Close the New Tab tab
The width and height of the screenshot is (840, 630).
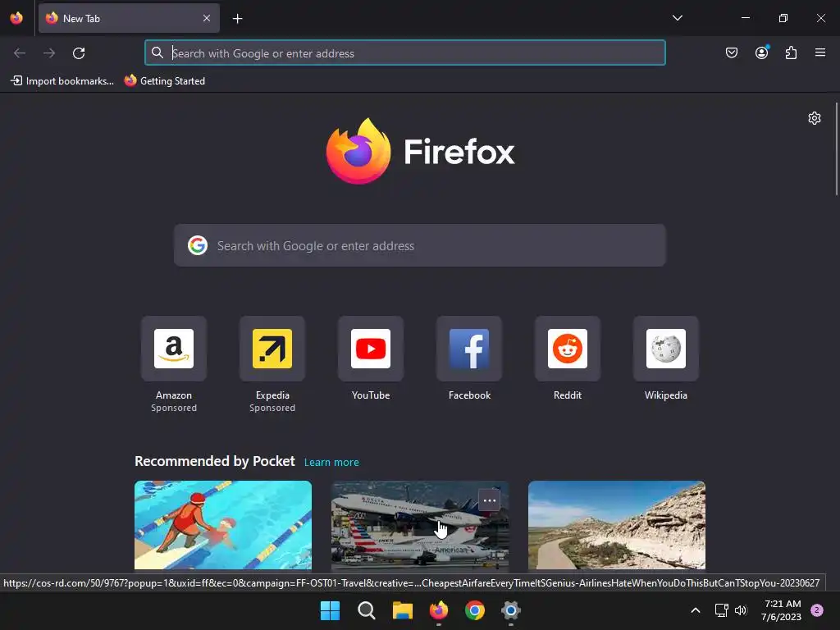(x=207, y=18)
